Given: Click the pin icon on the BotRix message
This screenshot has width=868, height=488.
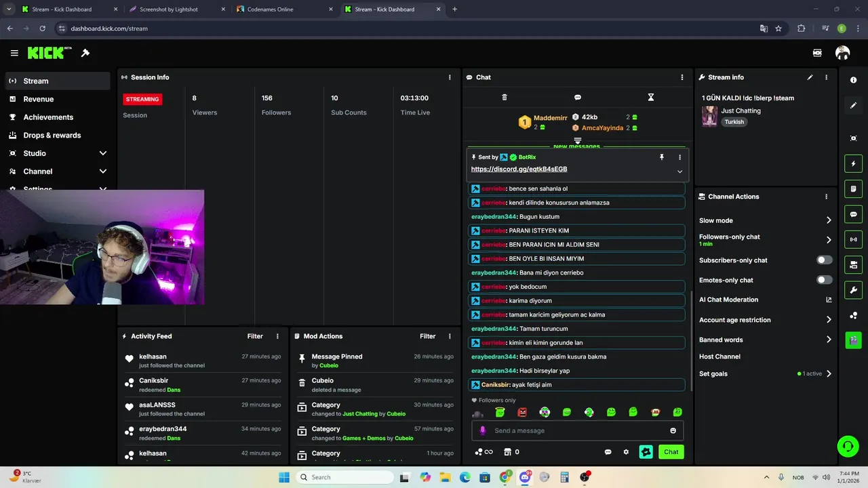Looking at the screenshot, I should point(662,157).
